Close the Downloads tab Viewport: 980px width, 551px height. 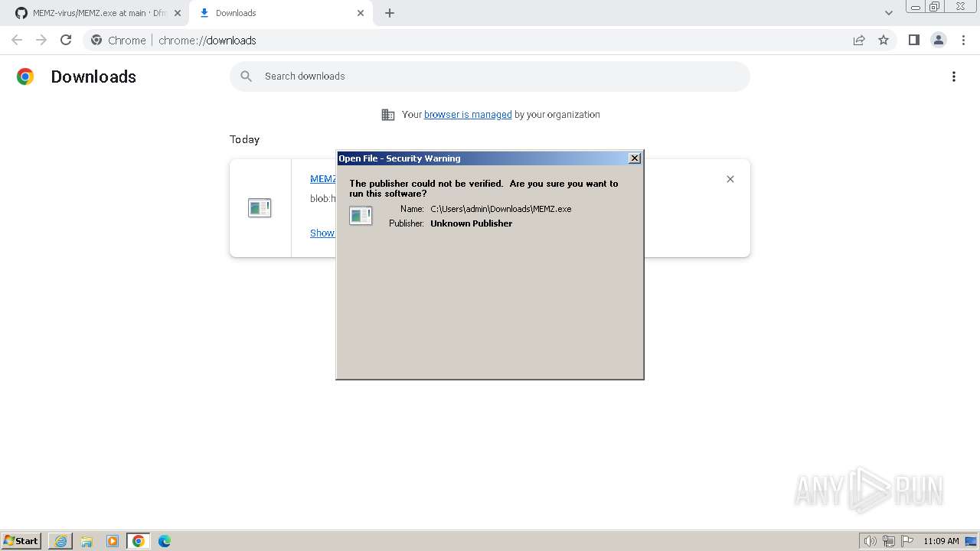(x=361, y=13)
